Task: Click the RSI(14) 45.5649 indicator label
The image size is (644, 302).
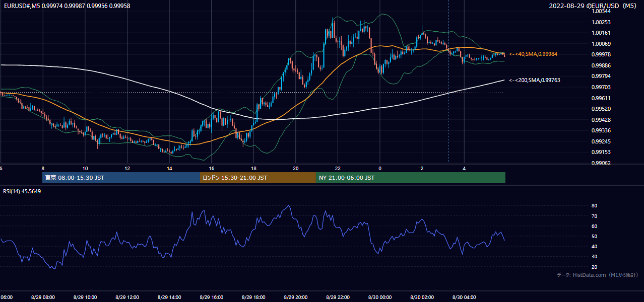Action: pos(22,191)
